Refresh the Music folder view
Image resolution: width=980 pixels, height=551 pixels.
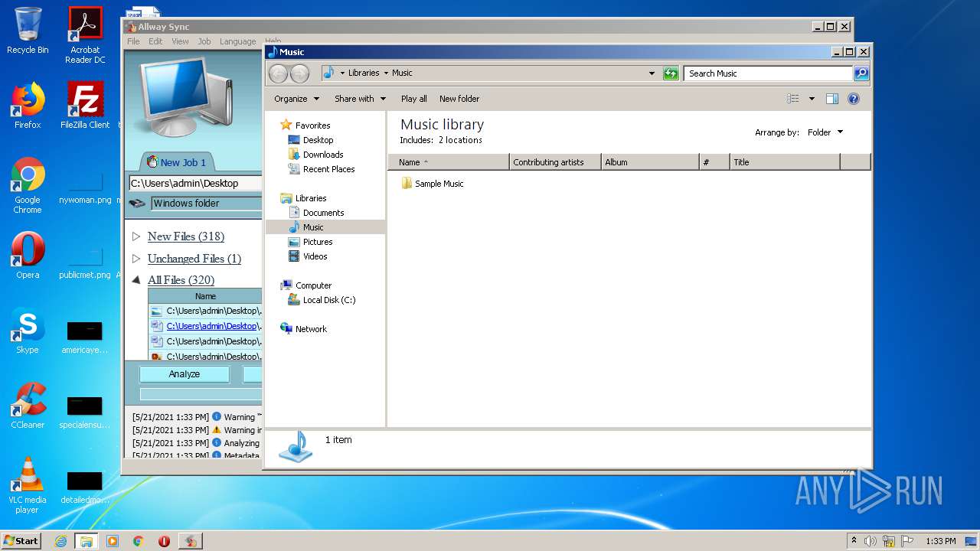click(x=671, y=73)
